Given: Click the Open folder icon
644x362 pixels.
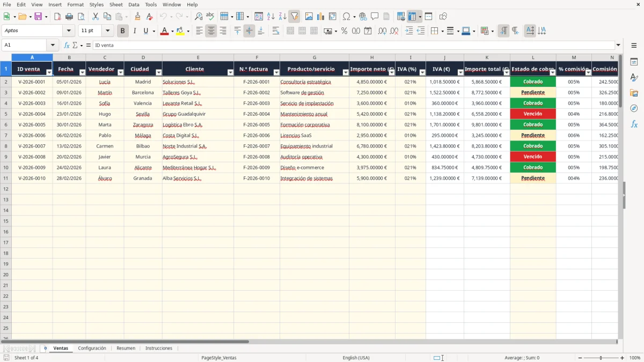Looking at the screenshot, I should pyautogui.click(x=21, y=17).
